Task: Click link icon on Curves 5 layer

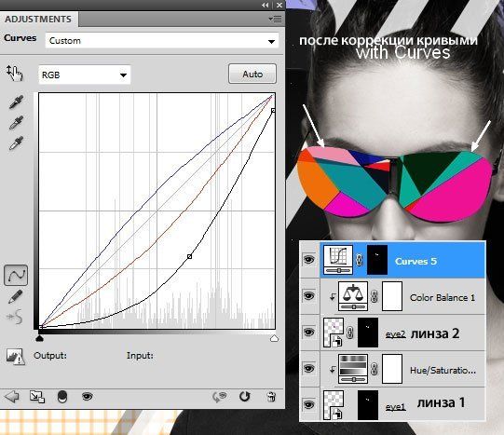Action: (360, 260)
